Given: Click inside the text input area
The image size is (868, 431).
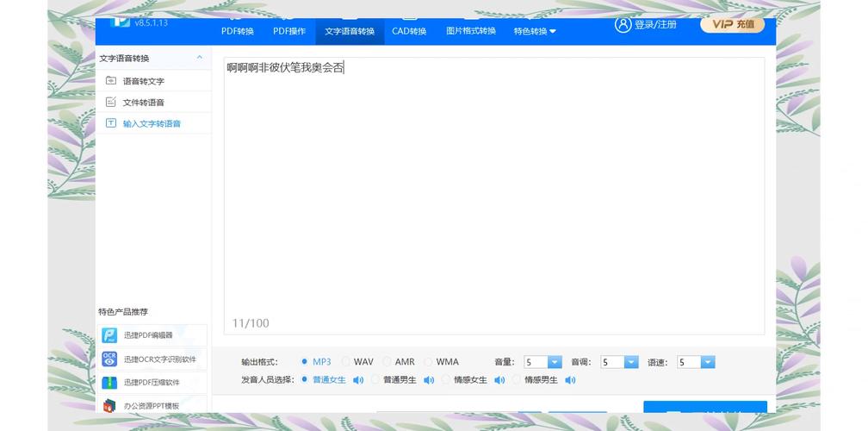Looking at the screenshot, I should point(493,196).
